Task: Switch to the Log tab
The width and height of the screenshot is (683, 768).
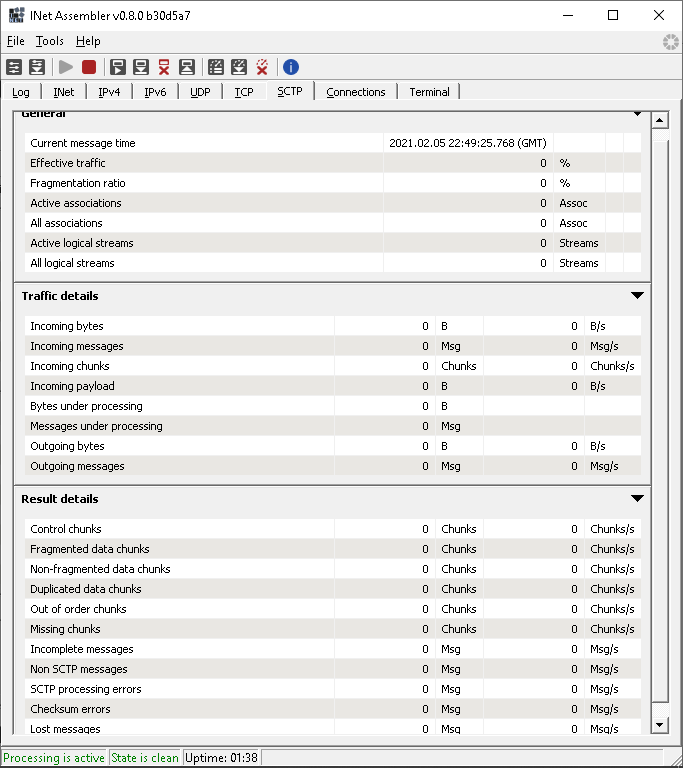Action: (21, 92)
